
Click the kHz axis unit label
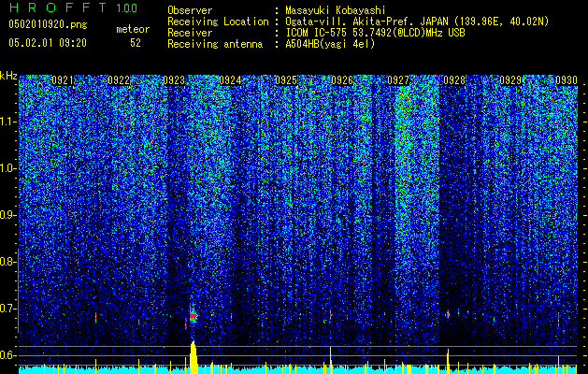point(8,76)
